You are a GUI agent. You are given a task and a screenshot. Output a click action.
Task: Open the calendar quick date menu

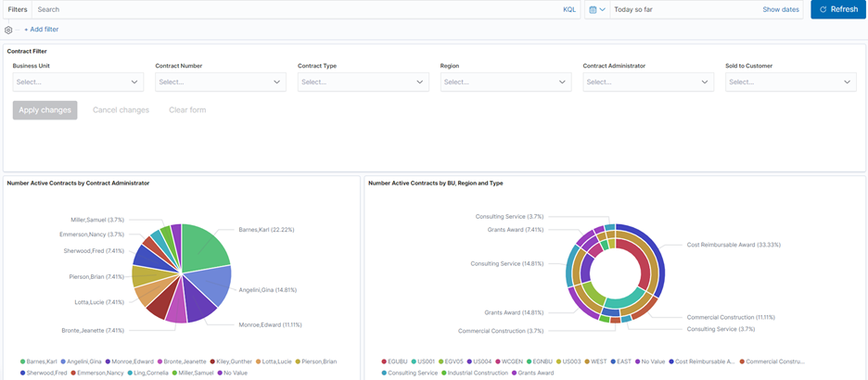[x=597, y=9]
